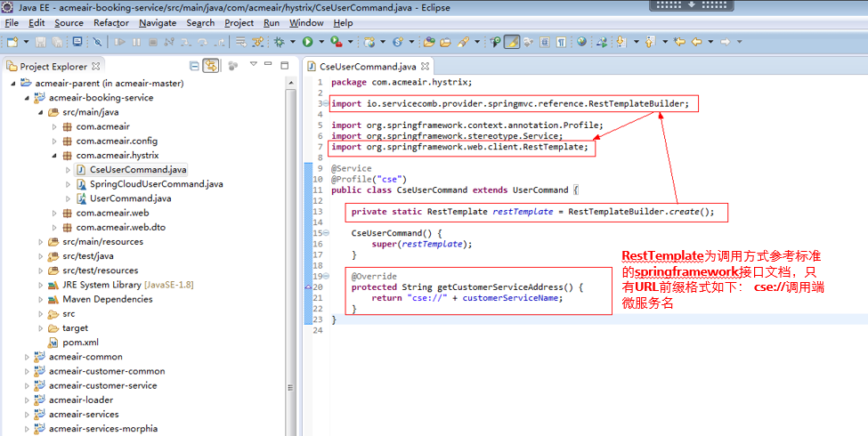868x436 pixels.
Task: Toggle Show Whitespace Characters button
Action: [561, 42]
